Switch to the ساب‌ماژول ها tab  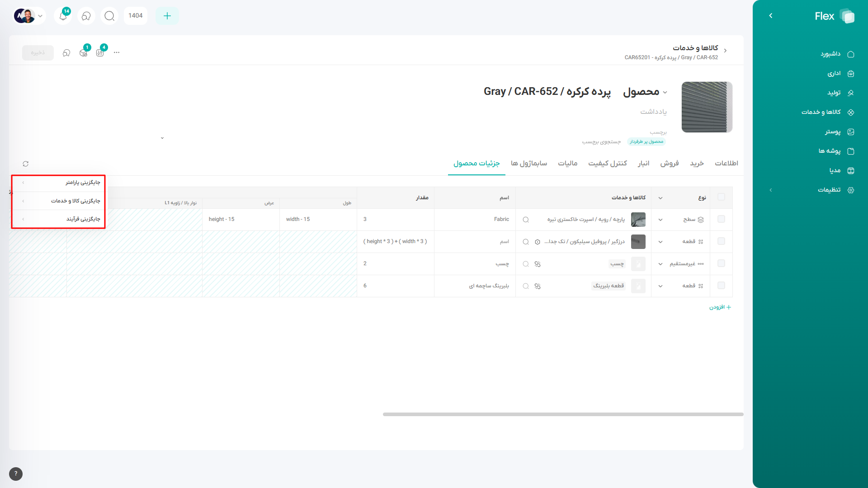coord(528,164)
